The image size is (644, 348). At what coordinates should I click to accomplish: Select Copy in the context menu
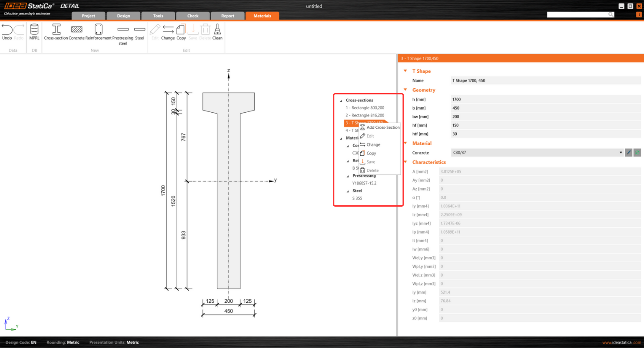(372, 153)
